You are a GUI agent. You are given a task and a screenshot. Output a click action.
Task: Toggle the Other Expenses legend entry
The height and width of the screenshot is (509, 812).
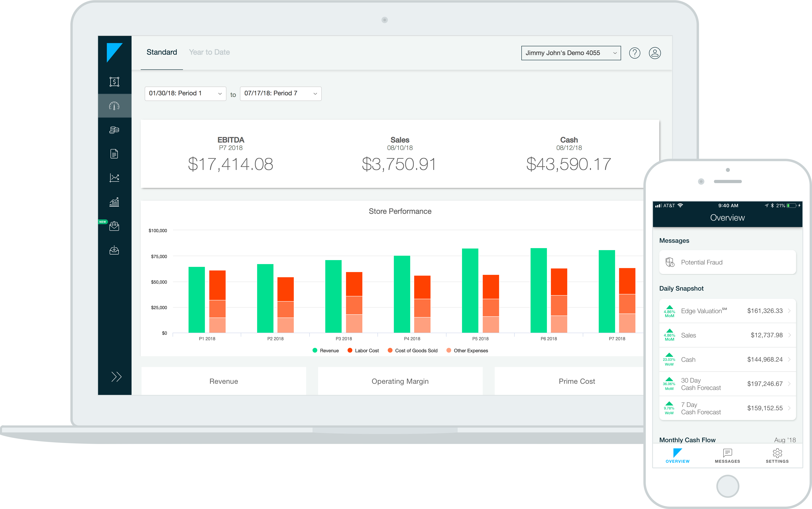pyautogui.click(x=467, y=350)
